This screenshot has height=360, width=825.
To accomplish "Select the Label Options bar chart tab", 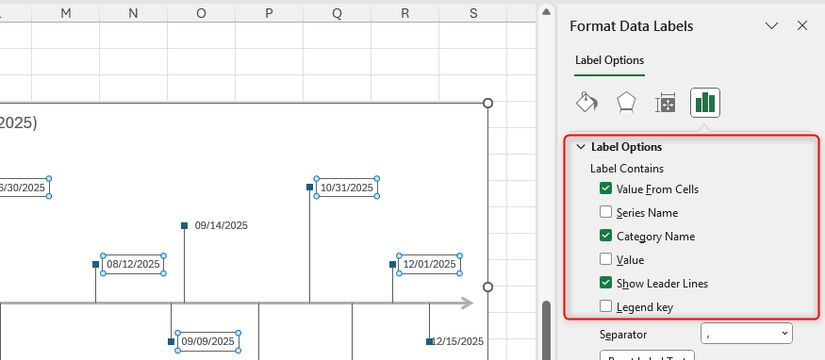I will pos(705,102).
